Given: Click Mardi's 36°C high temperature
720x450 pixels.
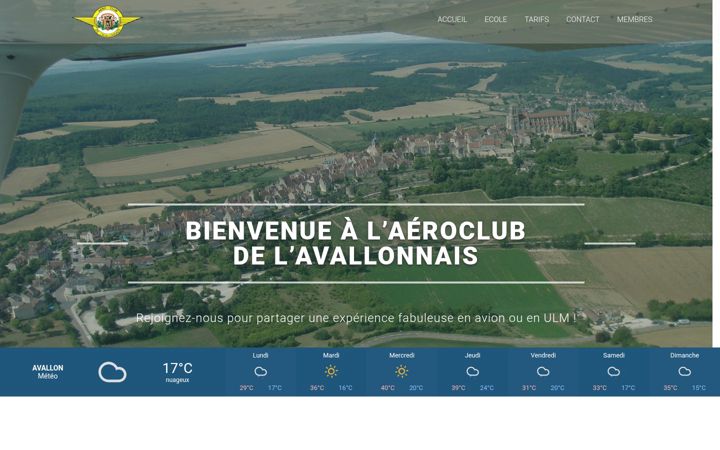Looking at the screenshot, I should [317, 388].
